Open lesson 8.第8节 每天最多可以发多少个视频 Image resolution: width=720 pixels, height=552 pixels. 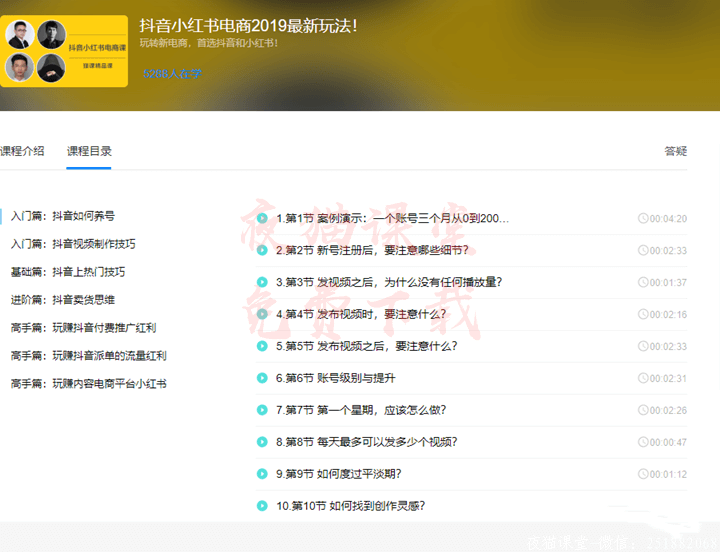point(366,442)
